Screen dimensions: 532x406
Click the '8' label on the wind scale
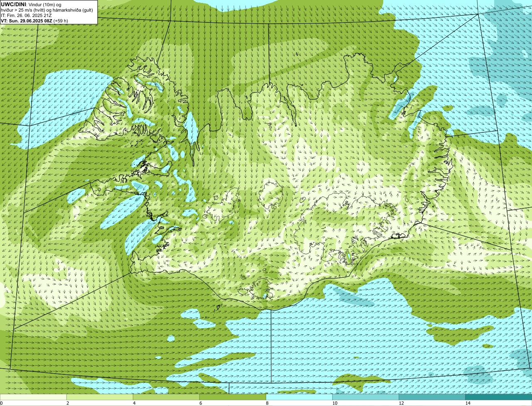click(267, 403)
